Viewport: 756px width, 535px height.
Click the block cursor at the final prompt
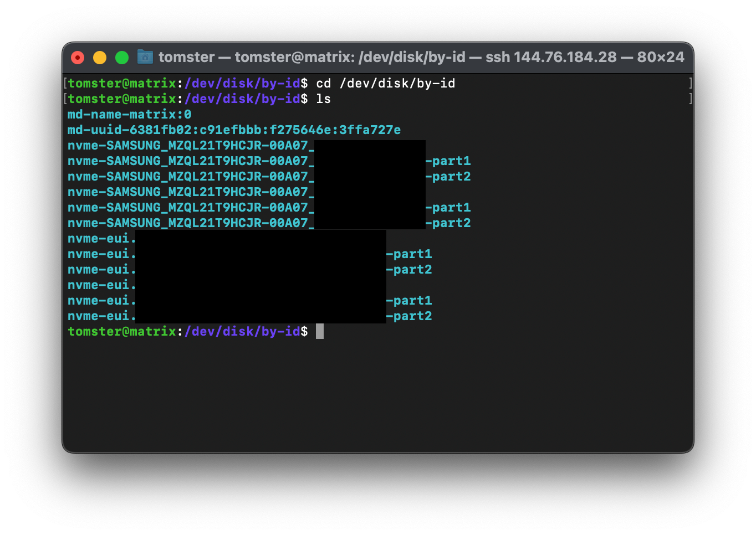(320, 331)
